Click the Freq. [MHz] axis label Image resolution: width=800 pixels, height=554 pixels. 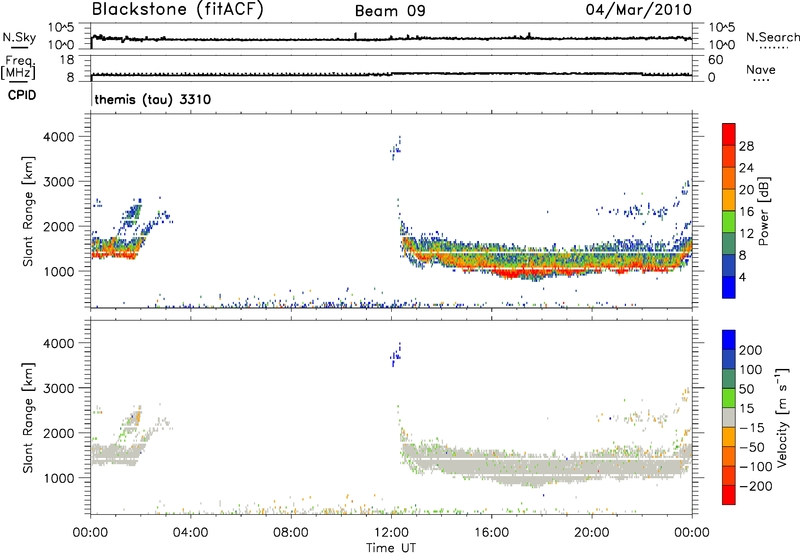[18, 68]
